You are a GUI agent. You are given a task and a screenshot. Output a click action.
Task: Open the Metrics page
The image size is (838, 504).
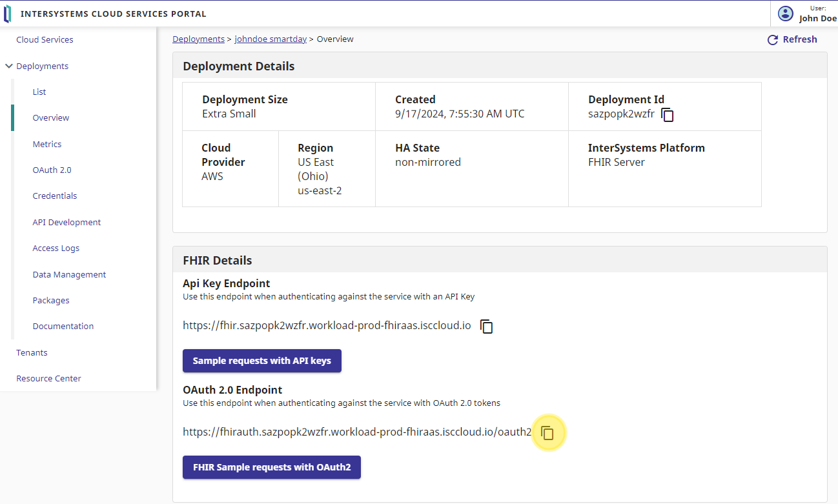coord(47,144)
